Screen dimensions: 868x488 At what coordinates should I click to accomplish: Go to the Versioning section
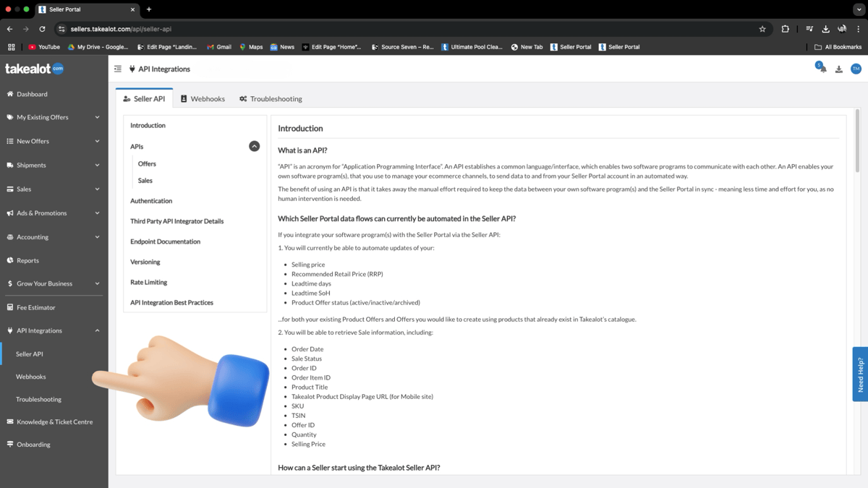click(145, 262)
